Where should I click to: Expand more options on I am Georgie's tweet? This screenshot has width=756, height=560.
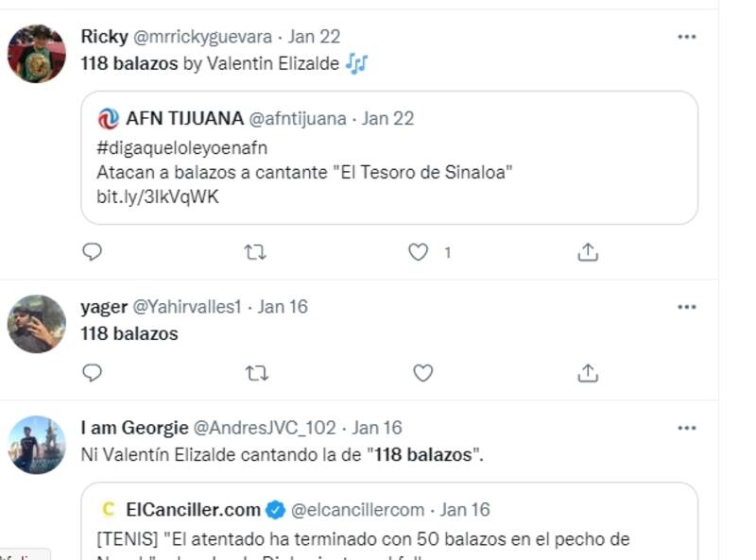click(687, 428)
